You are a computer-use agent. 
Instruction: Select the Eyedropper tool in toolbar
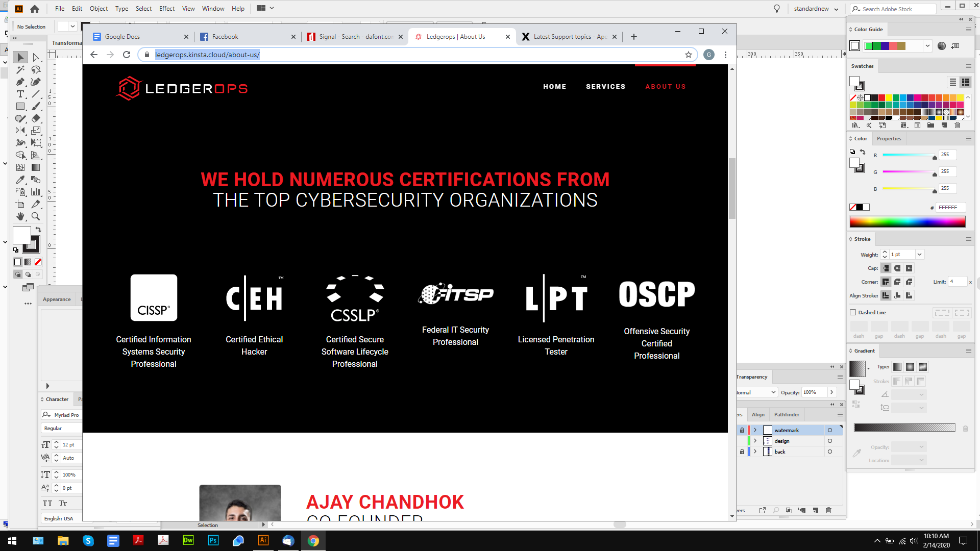(x=20, y=180)
